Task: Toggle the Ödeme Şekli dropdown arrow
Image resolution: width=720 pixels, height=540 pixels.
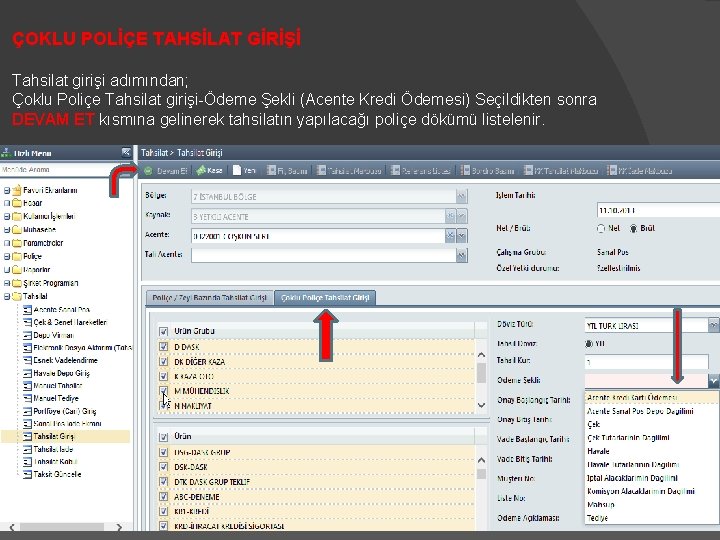Action: [x=714, y=381]
